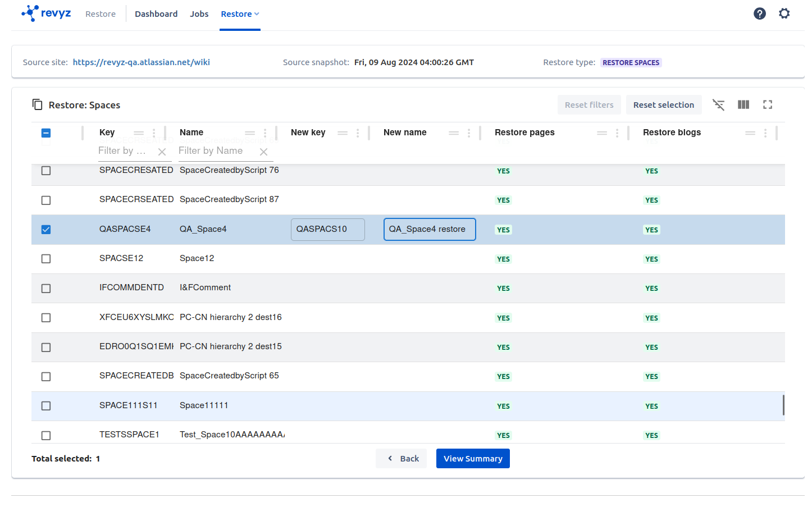Open the Restore pages column menu
The width and height of the screenshot is (812, 507).
617,133
